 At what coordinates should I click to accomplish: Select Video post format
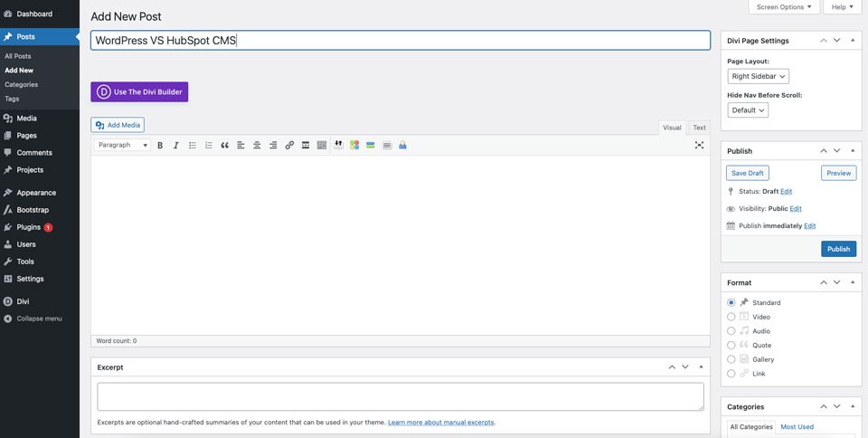731,317
